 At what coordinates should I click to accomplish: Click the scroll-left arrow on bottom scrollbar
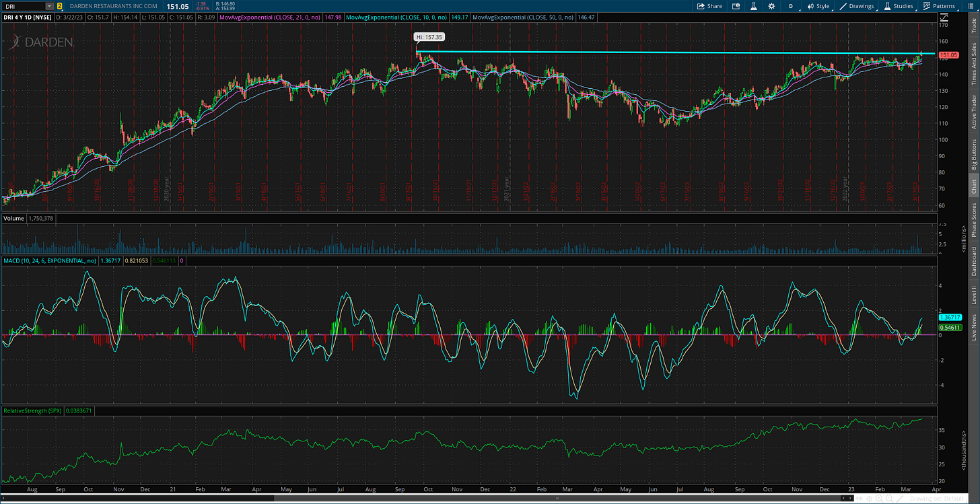[x=4, y=499]
